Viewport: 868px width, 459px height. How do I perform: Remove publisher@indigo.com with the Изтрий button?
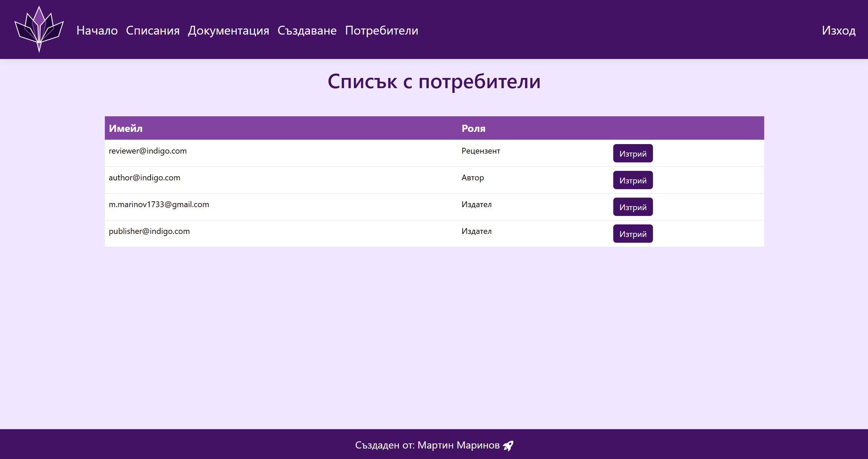(633, 234)
